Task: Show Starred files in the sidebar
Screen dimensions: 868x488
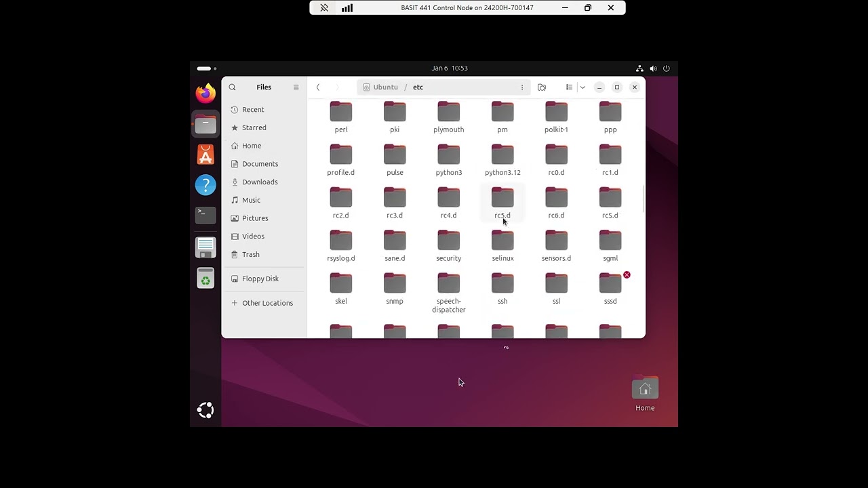Action: click(264, 127)
